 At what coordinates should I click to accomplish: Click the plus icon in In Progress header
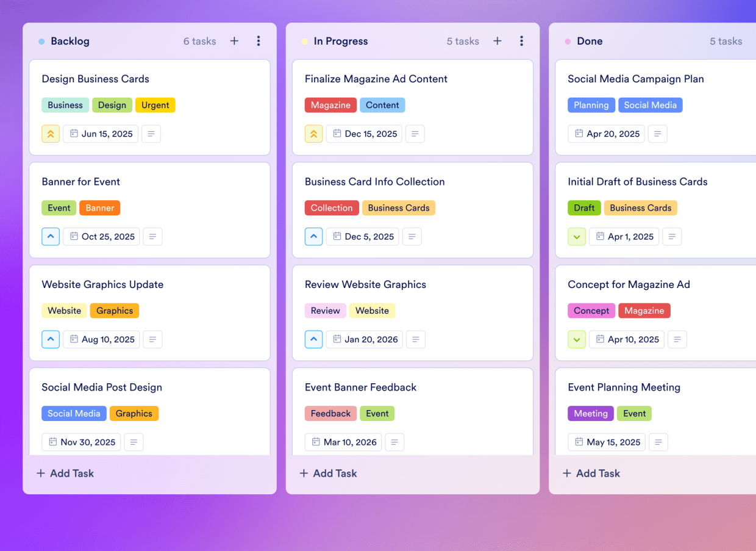click(x=497, y=41)
